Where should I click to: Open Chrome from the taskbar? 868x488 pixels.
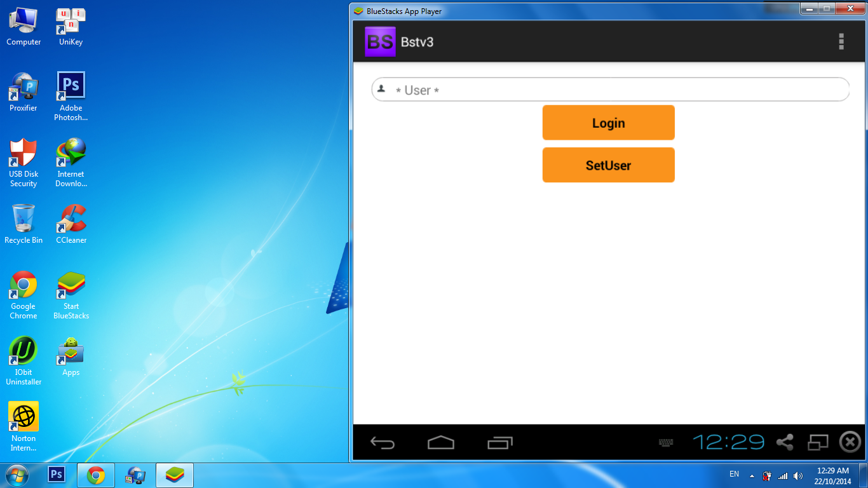pyautogui.click(x=96, y=475)
